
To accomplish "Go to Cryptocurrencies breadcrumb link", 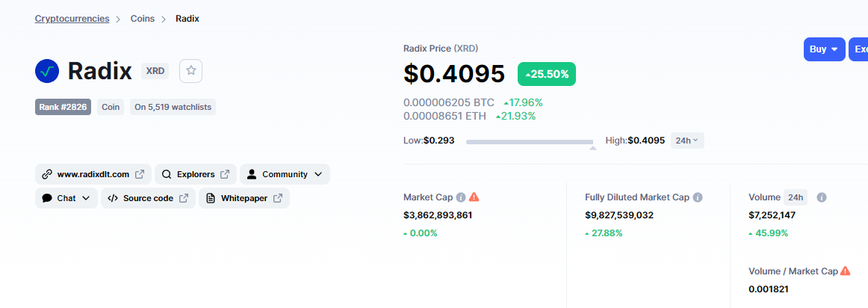I will (x=72, y=18).
